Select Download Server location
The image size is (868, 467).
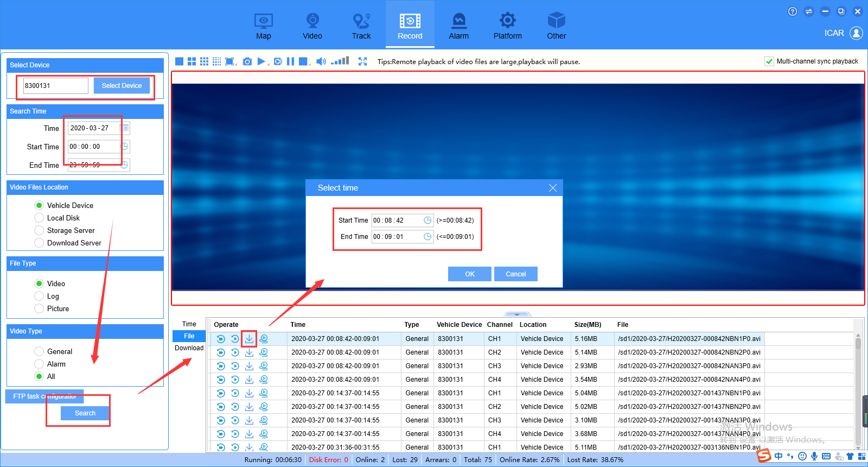click(x=39, y=243)
